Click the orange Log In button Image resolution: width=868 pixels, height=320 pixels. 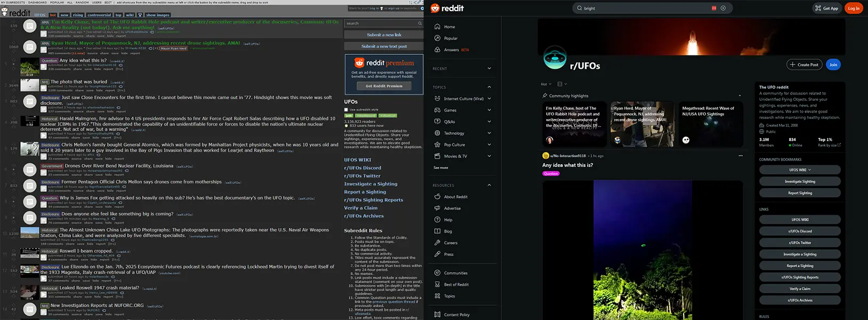(x=854, y=8)
